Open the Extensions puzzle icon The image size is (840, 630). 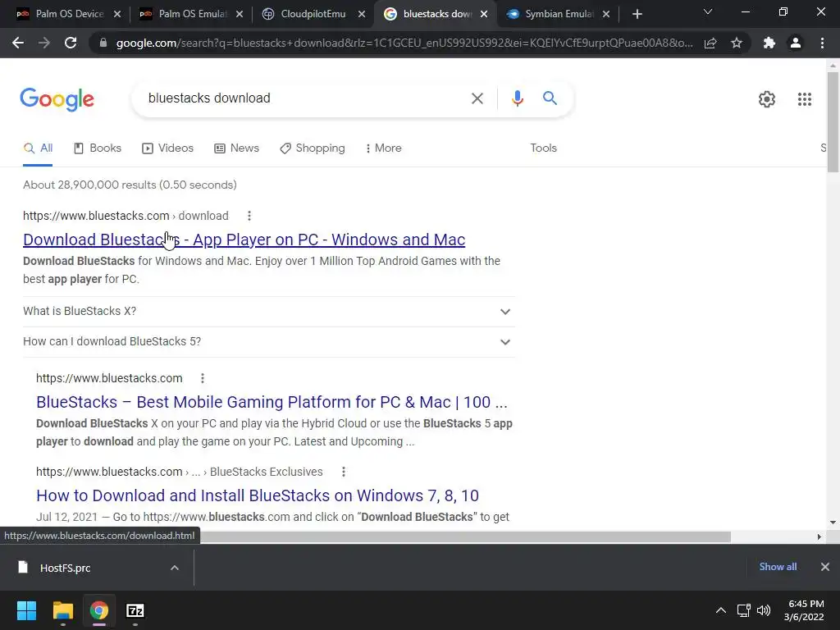[x=769, y=43]
